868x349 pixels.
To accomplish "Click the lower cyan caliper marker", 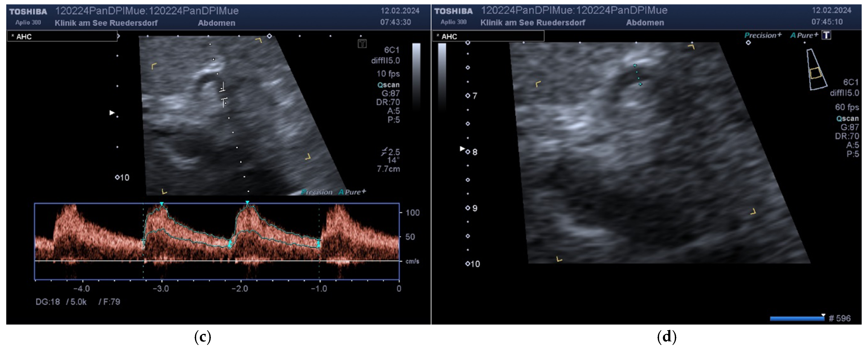I will (640, 84).
